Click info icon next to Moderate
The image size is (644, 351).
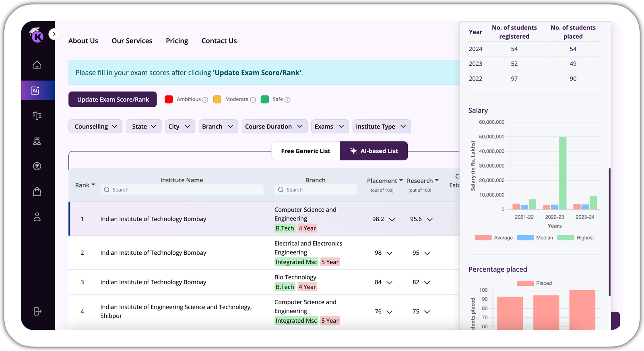tap(253, 100)
